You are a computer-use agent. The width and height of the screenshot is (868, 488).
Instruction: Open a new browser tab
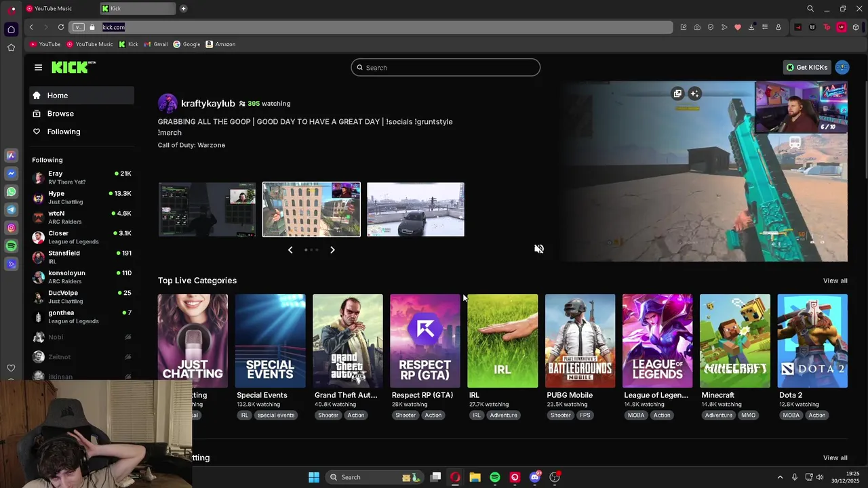pos(183,9)
